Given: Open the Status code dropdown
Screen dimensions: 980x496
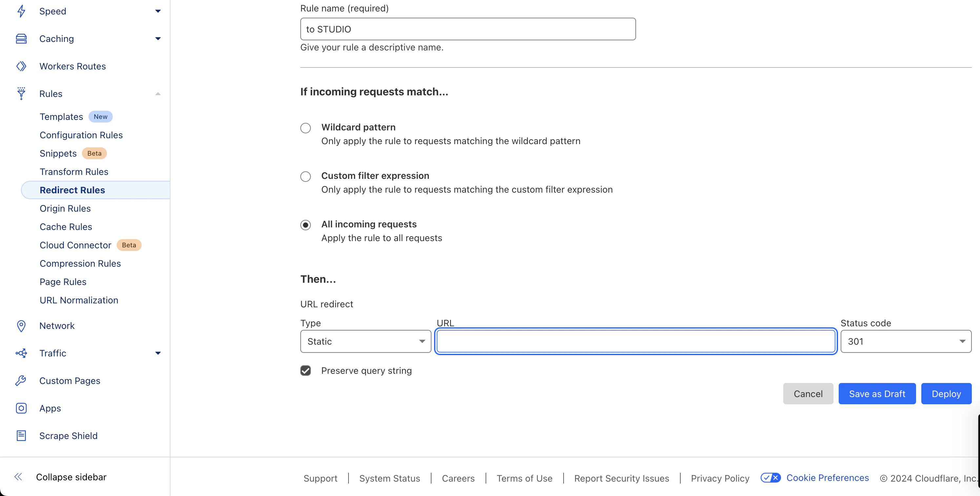Looking at the screenshot, I should click(906, 341).
